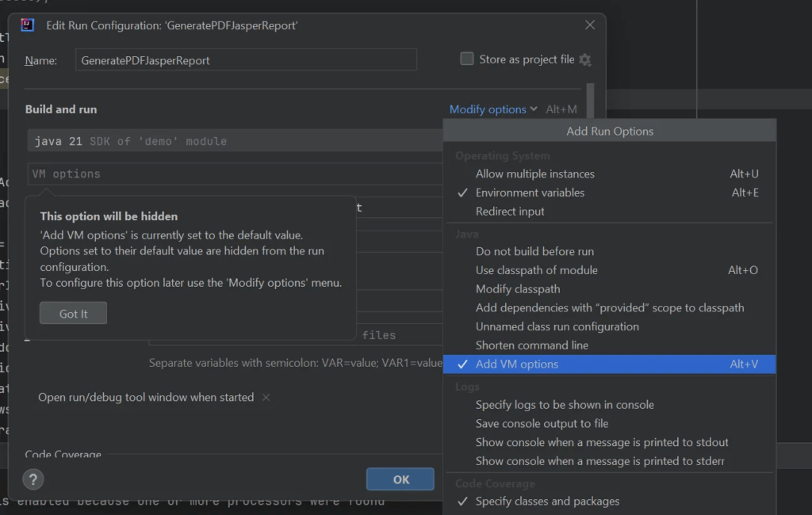Screen dimensions: 812x515
Task: Toggle Environment variables option off
Action: [529, 193]
